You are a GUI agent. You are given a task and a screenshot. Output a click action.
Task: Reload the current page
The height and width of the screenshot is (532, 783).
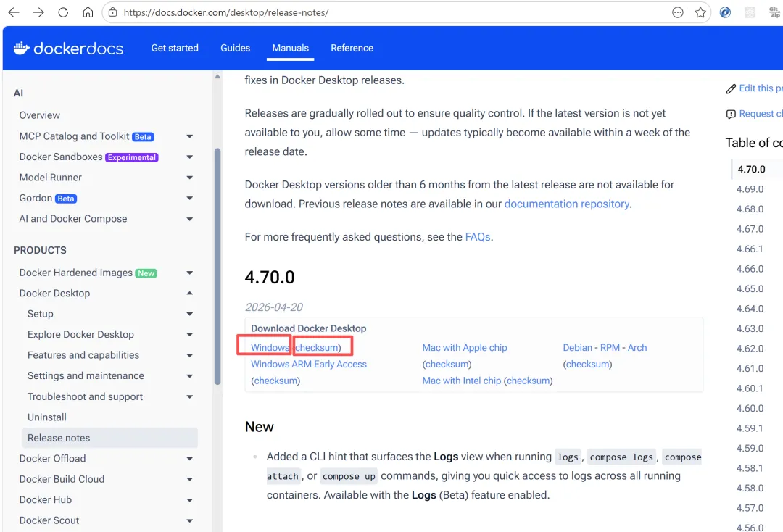pyautogui.click(x=63, y=12)
